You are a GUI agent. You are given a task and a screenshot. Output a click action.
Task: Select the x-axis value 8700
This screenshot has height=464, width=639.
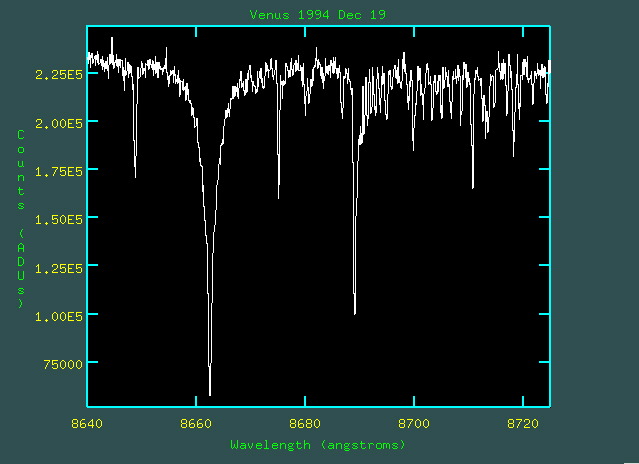pyautogui.click(x=414, y=424)
